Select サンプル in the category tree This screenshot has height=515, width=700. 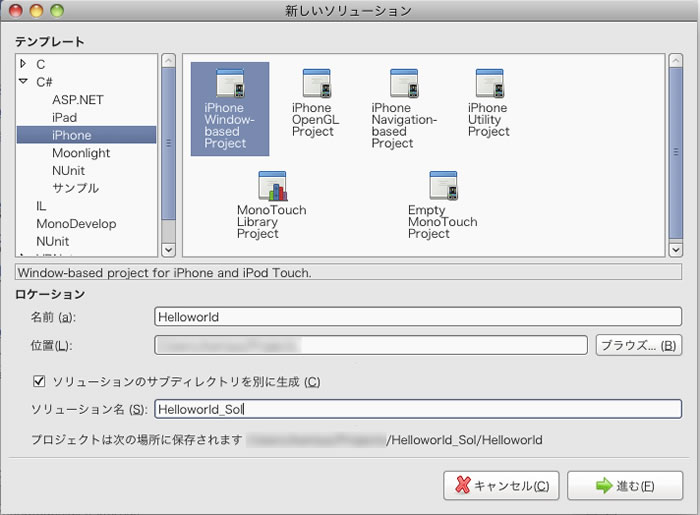pyautogui.click(x=75, y=188)
